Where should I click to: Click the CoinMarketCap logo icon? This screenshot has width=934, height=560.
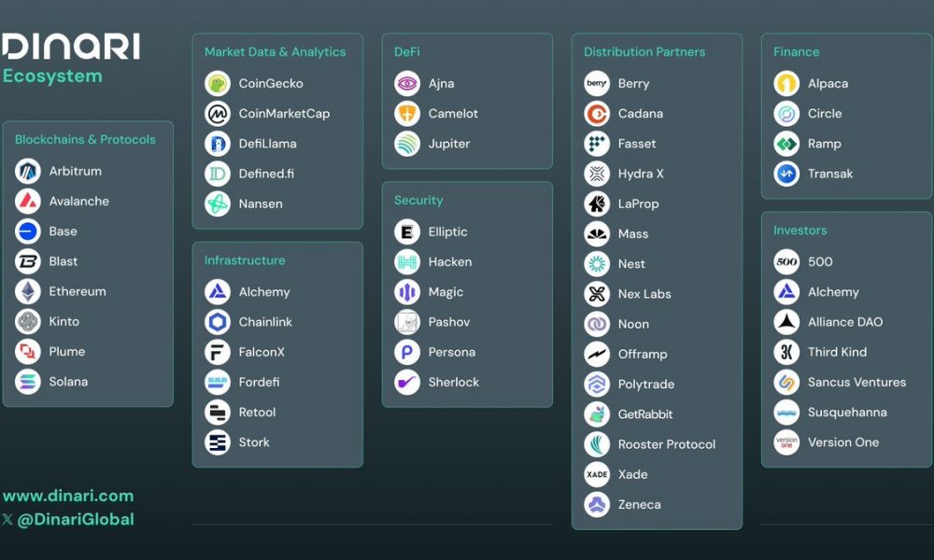click(x=218, y=114)
